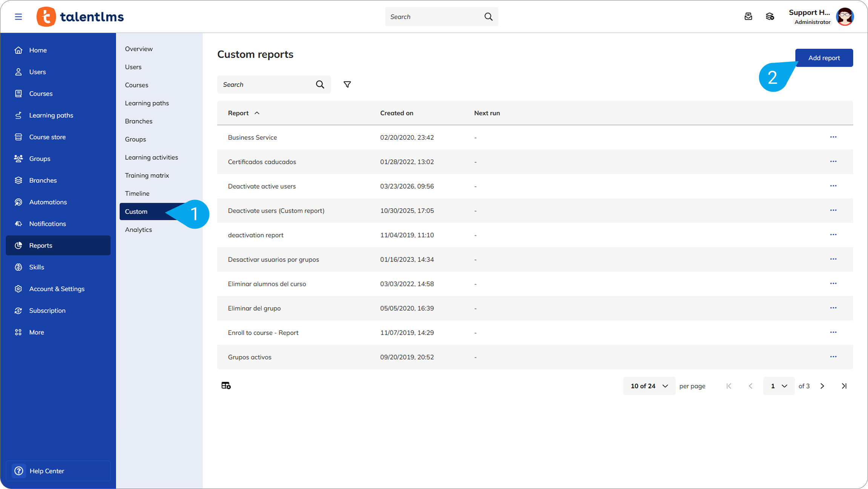The height and width of the screenshot is (489, 868).
Task: Open options for Business Service report
Action: (833, 137)
